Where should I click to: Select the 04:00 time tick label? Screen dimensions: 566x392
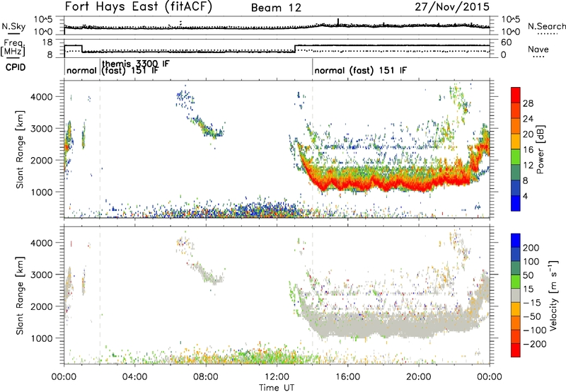click(134, 377)
